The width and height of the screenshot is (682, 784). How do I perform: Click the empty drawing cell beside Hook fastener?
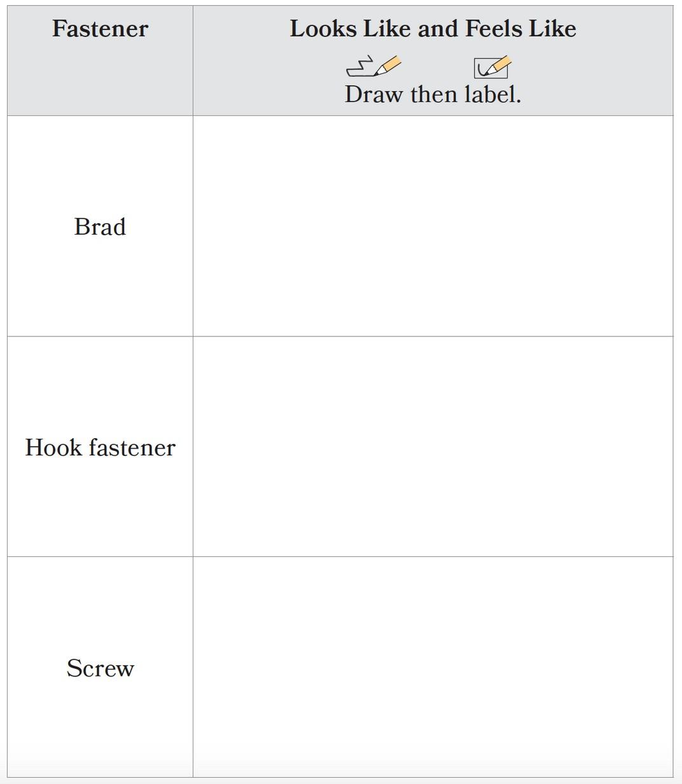433,447
